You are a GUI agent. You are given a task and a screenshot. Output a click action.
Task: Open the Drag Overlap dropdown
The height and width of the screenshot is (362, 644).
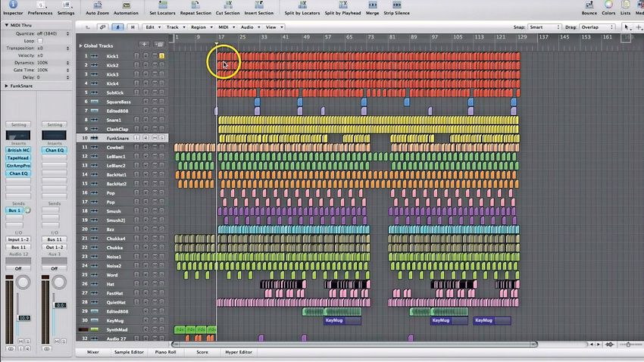pos(597,27)
